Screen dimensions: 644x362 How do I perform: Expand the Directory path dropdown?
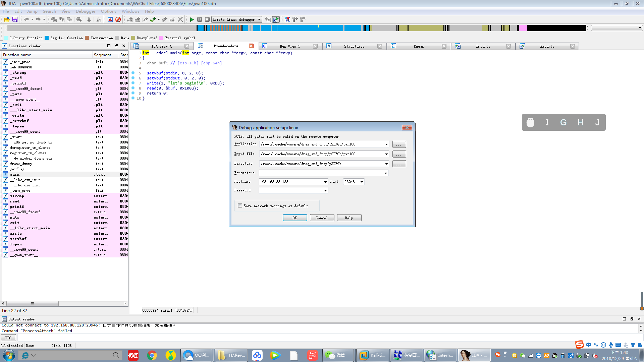tap(386, 164)
